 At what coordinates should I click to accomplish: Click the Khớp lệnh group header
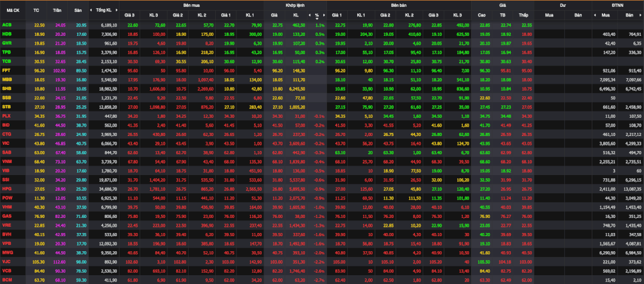[295, 5]
